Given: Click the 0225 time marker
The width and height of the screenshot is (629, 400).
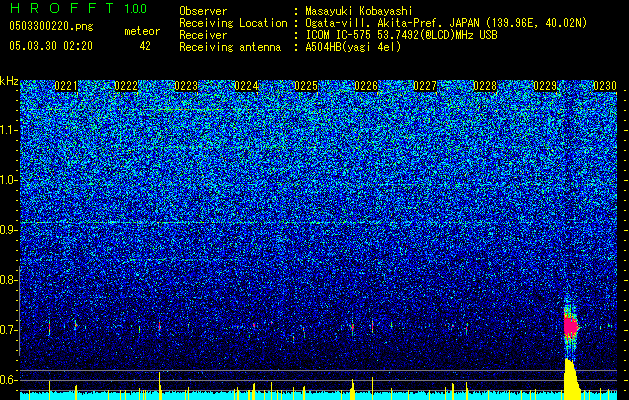Looking at the screenshot, I should 306,86.
